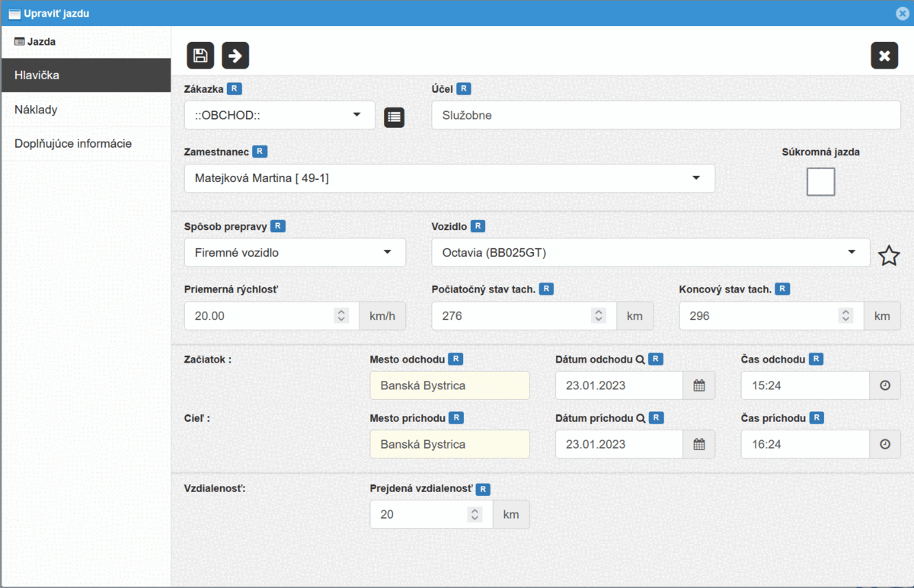The height and width of the screenshot is (588, 914).
Task: Click the black X close form icon
Action: [x=884, y=56]
